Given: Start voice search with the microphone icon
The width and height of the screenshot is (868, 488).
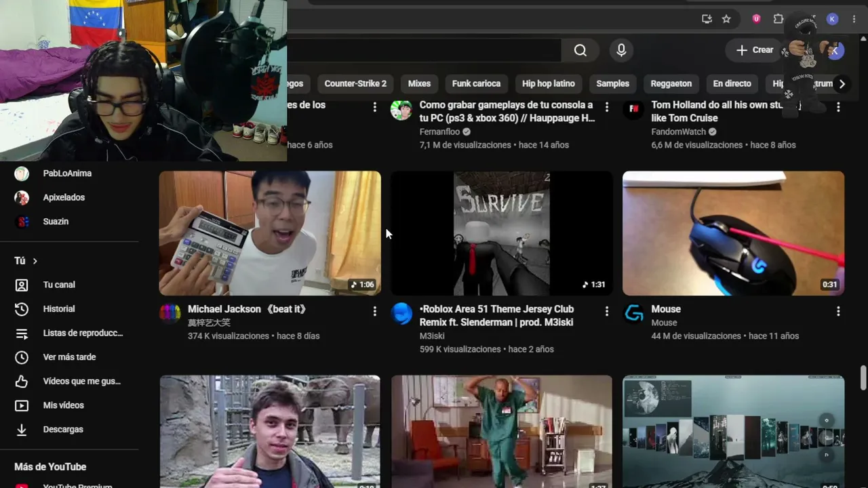Looking at the screenshot, I should click(x=621, y=50).
